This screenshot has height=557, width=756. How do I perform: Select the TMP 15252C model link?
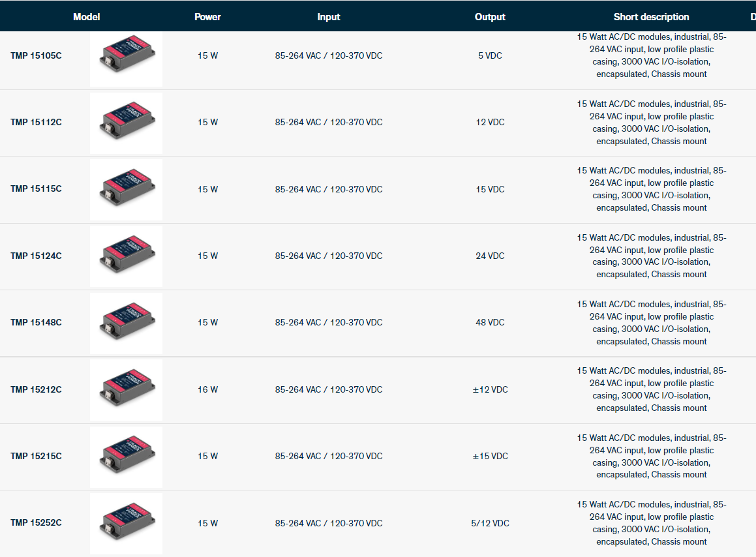click(36, 523)
